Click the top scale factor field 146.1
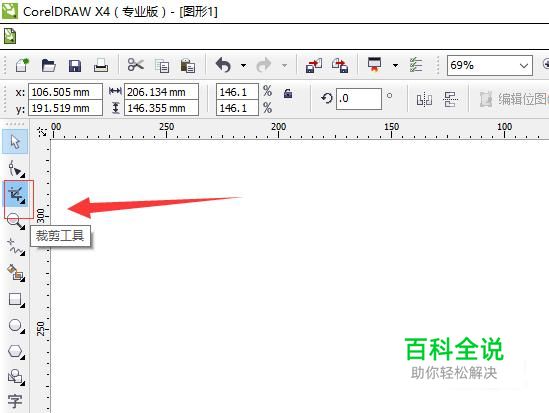The height and width of the screenshot is (413, 549). pyautogui.click(x=237, y=92)
